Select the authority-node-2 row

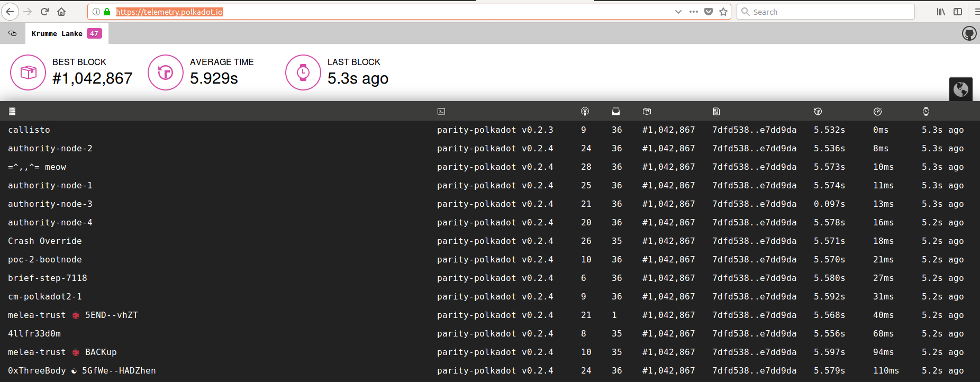click(490, 148)
